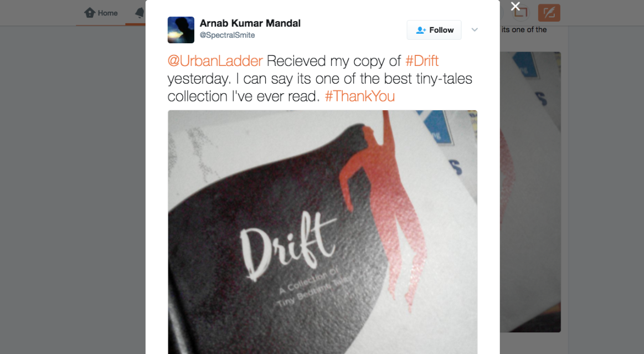Open the Drift book cover photo
644x354 pixels.
tap(322, 232)
